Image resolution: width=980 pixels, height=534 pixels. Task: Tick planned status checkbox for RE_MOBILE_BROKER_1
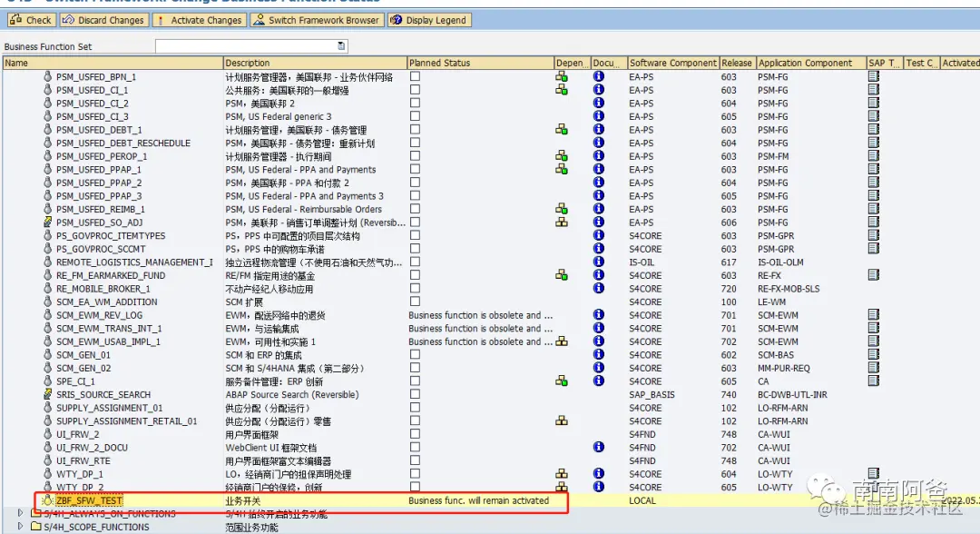click(415, 288)
